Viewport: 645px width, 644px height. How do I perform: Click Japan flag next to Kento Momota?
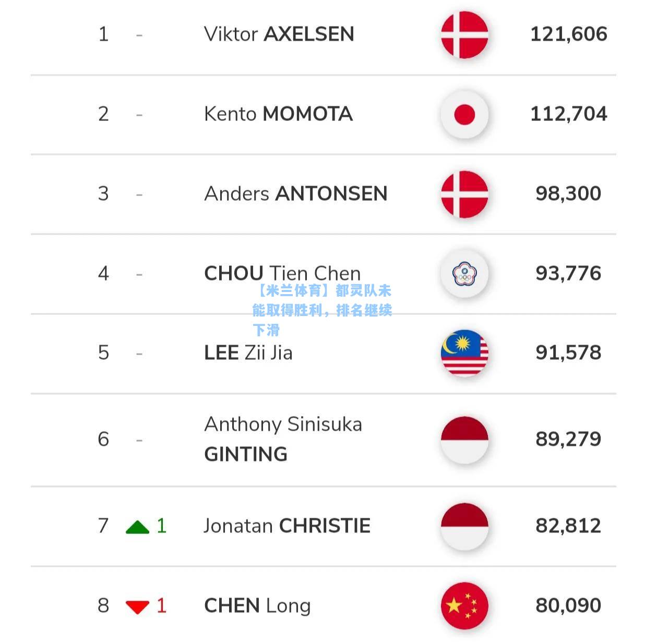(464, 114)
